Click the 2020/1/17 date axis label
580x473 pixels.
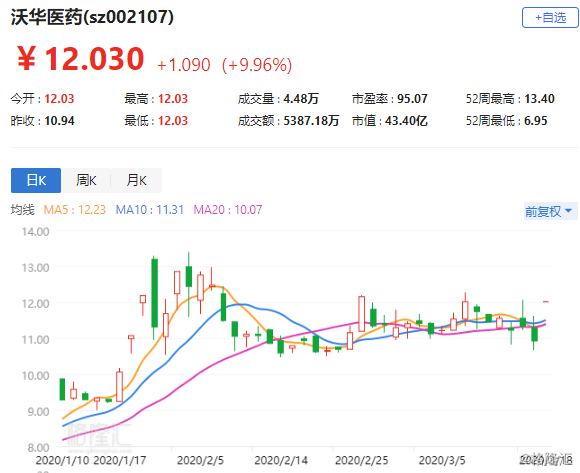(x=120, y=460)
